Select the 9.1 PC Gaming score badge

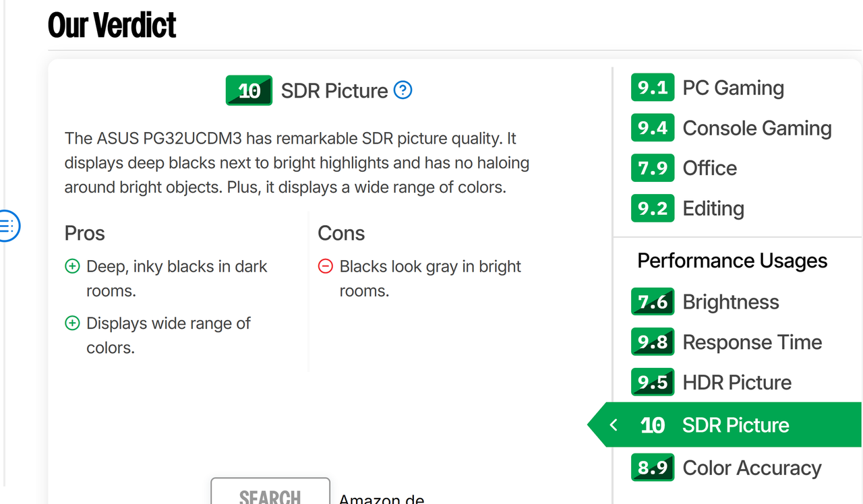point(653,88)
